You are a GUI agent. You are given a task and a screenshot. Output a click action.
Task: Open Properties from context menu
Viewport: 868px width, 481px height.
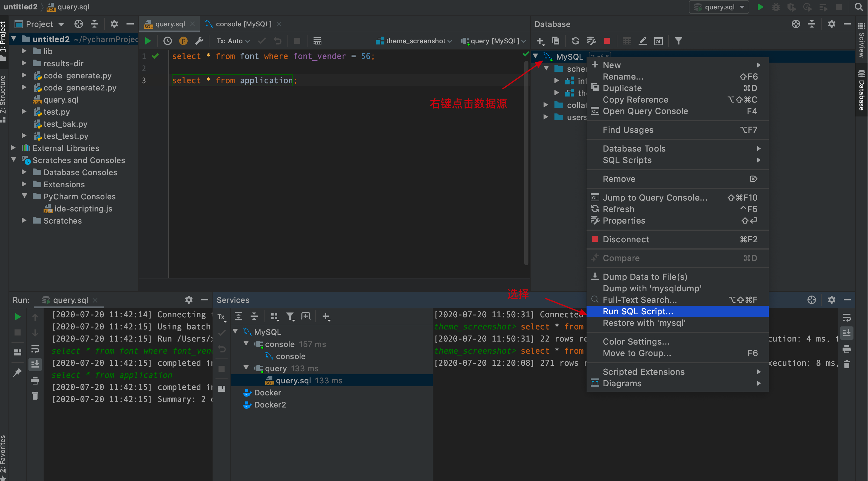point(677,221)
